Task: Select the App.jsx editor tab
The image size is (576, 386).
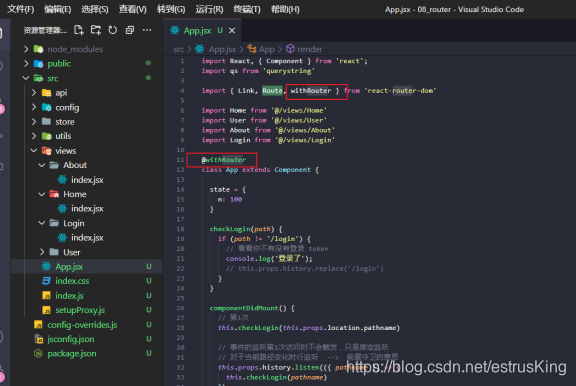Action: click(202, 30)
